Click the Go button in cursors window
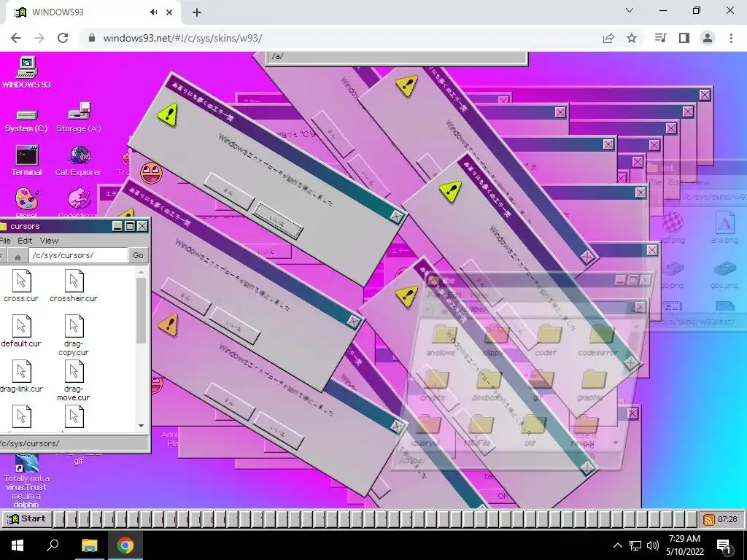The image size is (747, 560). pos(138,256)
